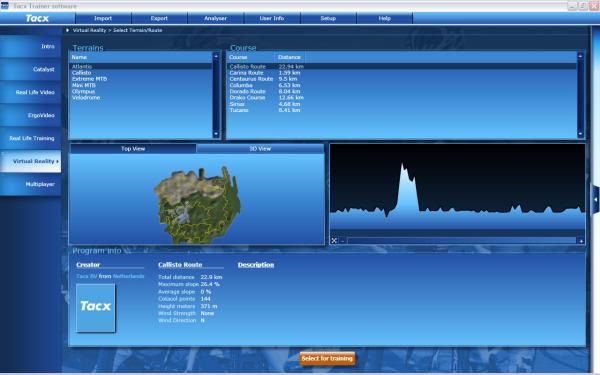This screenshot has width=600, height=375.
Task: Open the User Info menu
Action: pyautogui.click(x=272, y=18)
